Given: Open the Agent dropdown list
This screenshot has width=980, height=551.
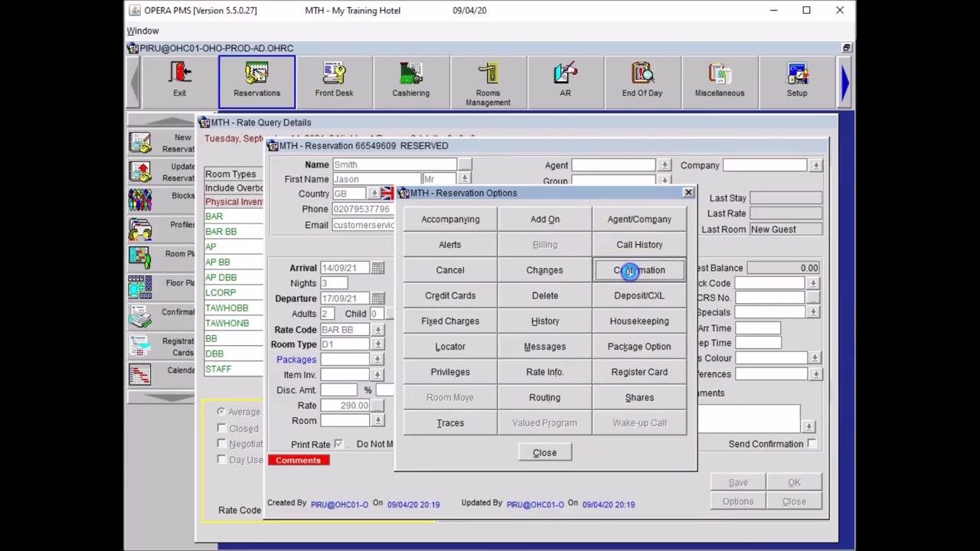Looking at the screenshot, I should (665, 165).
